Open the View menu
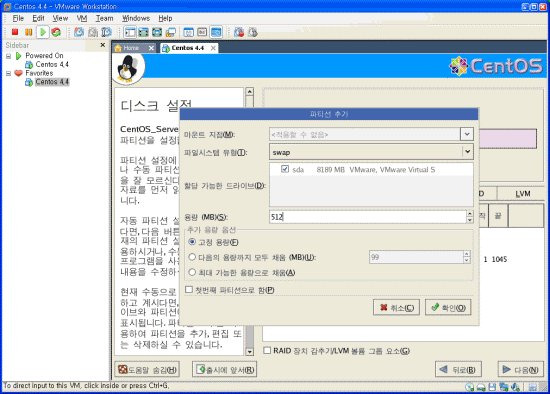This screenshot has height=394, width=550. [60, 18]
